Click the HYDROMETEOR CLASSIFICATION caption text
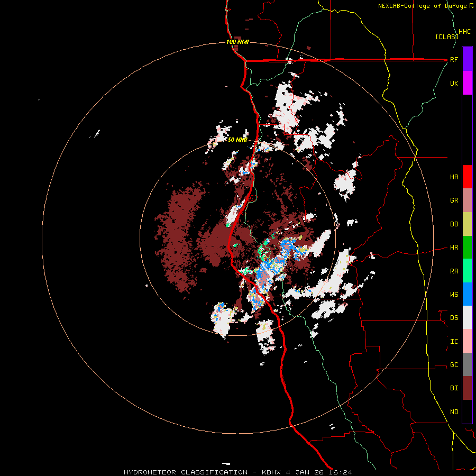This screenshot has width=476, height=476. (186, 472)
